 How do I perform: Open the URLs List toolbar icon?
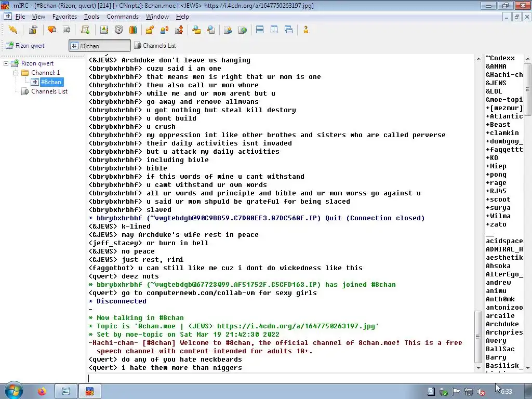tap(243, 30)
